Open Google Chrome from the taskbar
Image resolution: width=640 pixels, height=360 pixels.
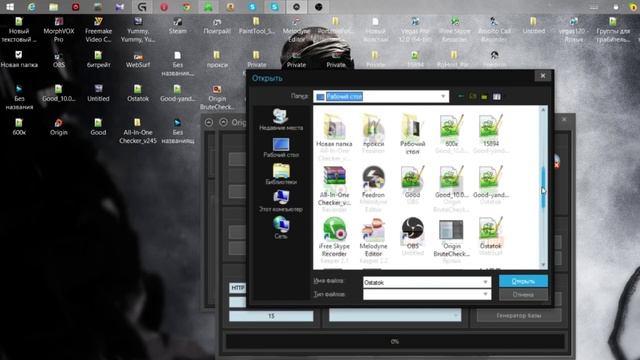186,7
